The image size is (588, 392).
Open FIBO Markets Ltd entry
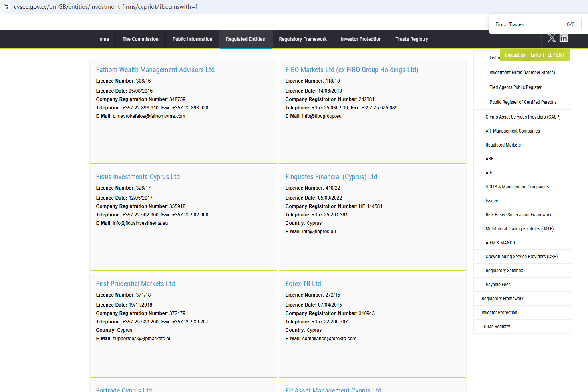[x=352, y=70]
